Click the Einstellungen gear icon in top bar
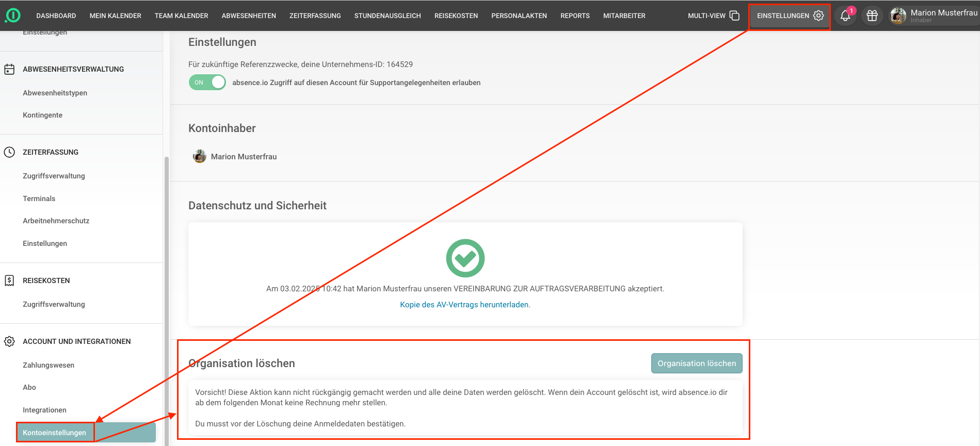Viewport: 980px width, 446px height. pyautogui.click(x=818, y=15)
